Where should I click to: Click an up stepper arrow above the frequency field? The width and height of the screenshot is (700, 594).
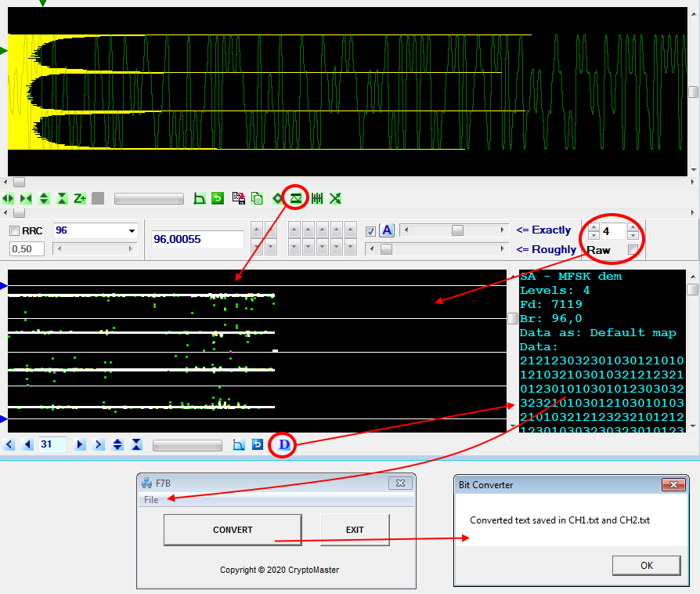(254, 227)
